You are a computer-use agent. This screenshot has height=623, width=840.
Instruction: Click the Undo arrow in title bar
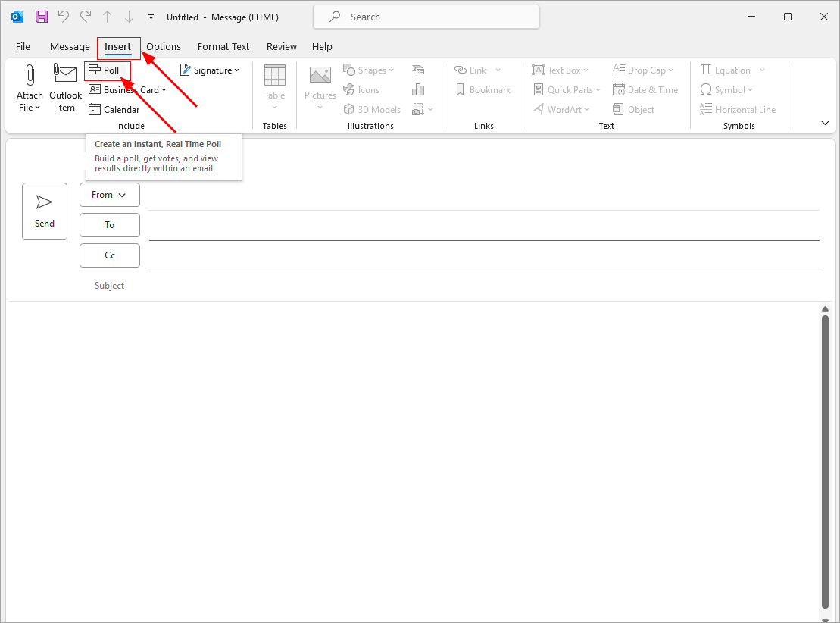pos(64,17)
